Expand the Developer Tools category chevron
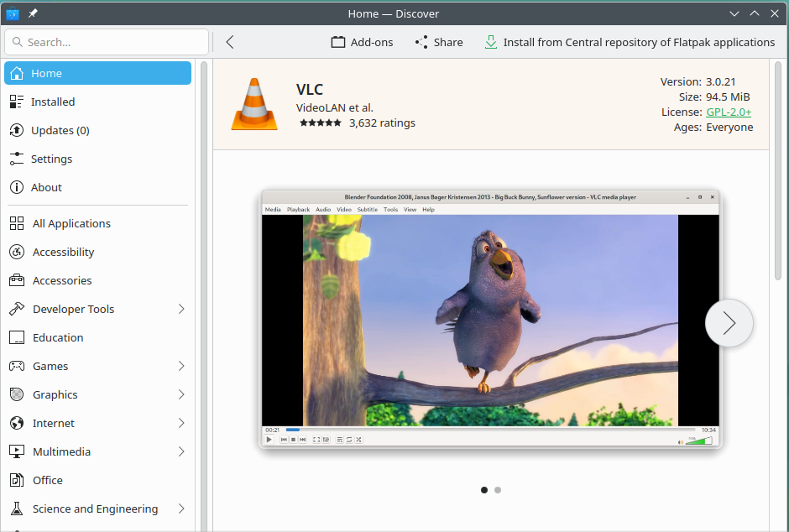Screen dimensions: 789x532 pos(181,309)
